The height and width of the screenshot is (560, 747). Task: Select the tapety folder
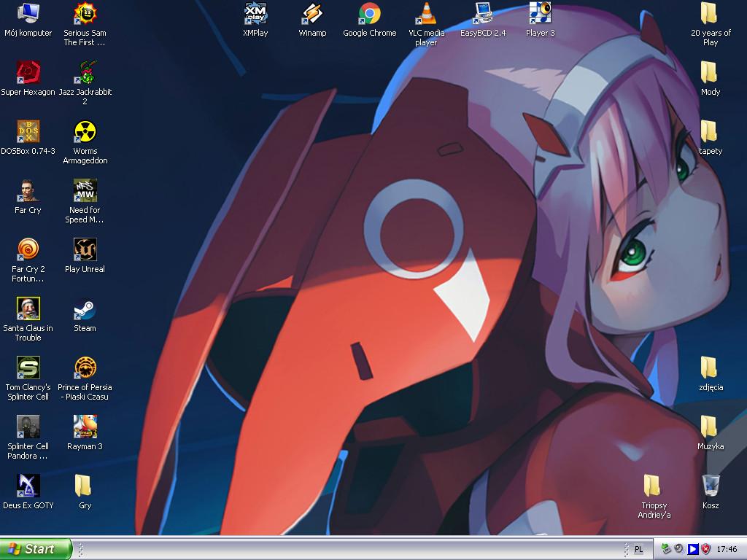click(709, 131)
